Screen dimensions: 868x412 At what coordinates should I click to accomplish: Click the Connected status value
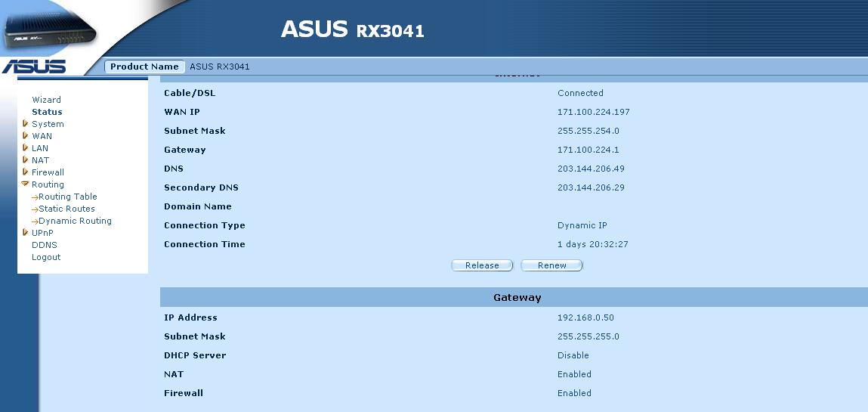point(580,93)
